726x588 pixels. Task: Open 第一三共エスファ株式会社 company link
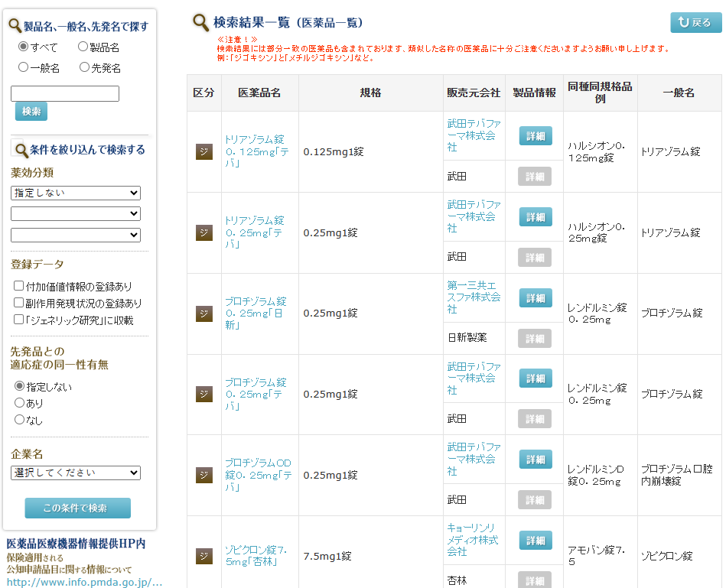(474, 297)
